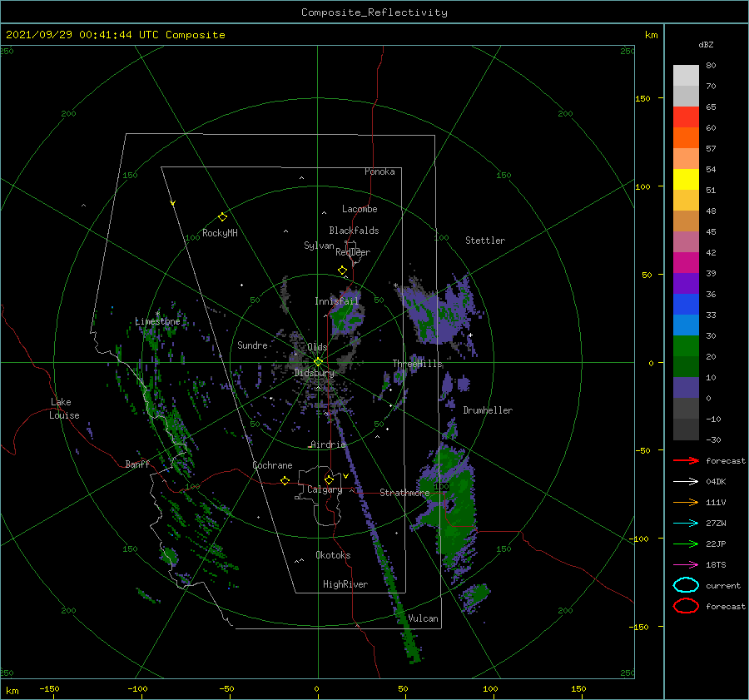Click the dBZ legend heading
Viewport: 749px width, 700px height.
[x=706, y=44]
